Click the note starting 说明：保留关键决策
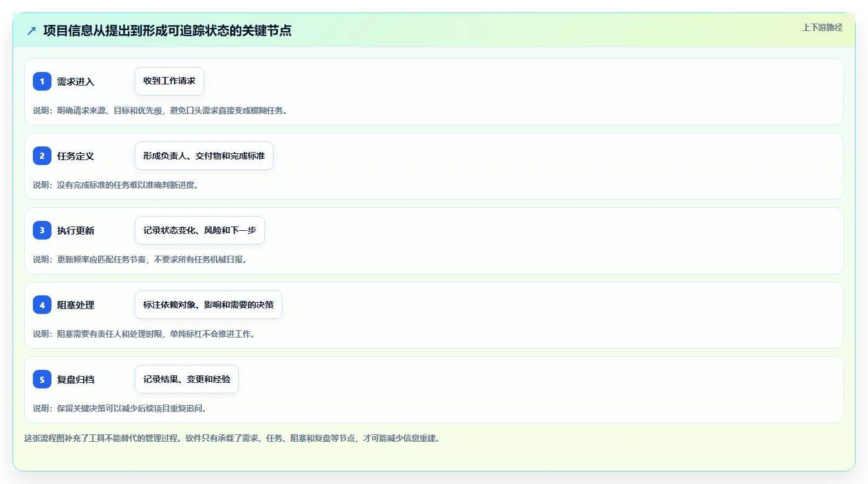 tap(120, 408)
